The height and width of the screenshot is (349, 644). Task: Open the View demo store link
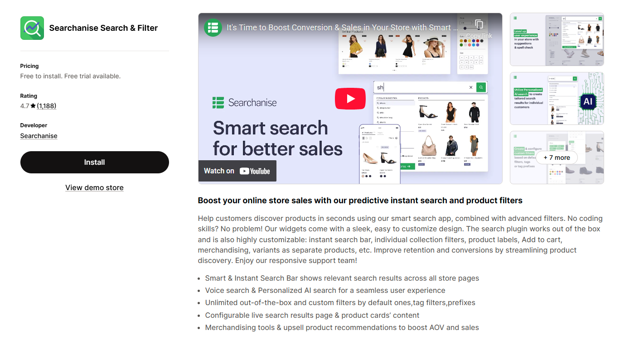[x=94, y=187]
